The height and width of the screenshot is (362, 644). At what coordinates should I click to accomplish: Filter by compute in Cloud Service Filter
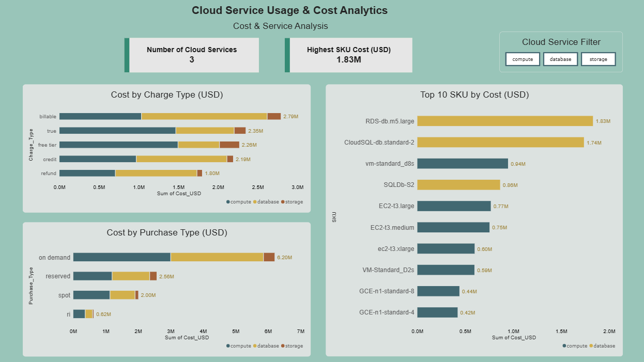(x=523, y=59)
